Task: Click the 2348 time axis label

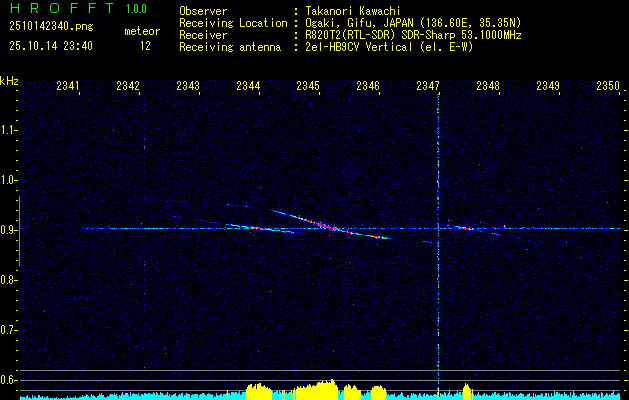Action: [x=488, y=85]
